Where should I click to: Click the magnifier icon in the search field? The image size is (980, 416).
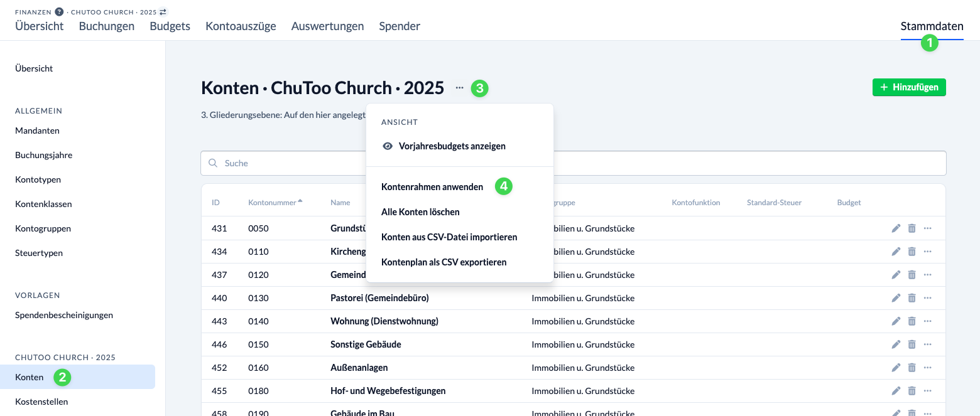coord(214,163)
